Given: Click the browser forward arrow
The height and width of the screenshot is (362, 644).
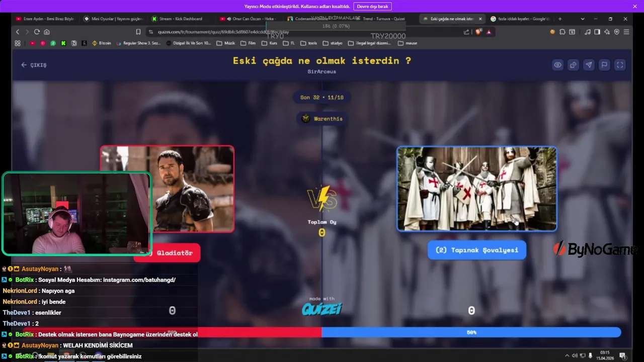Looking at the screenshot, I should [x=27, y=32].
